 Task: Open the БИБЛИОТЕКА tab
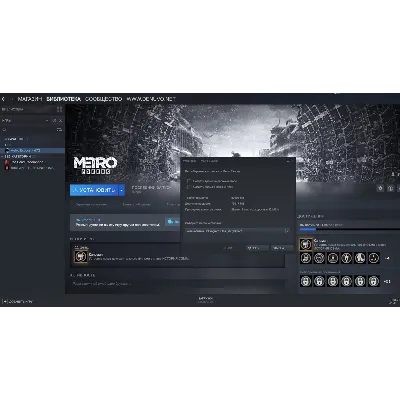click(64, 99)
